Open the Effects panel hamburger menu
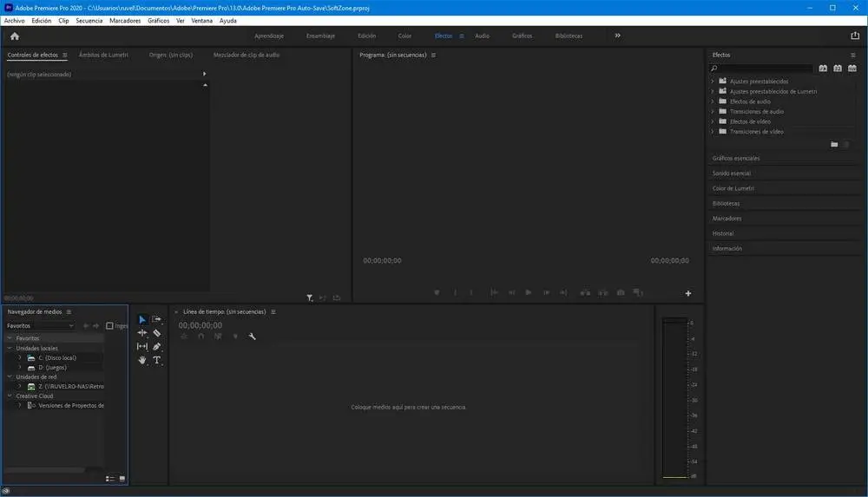 click(x=853, y=56)
